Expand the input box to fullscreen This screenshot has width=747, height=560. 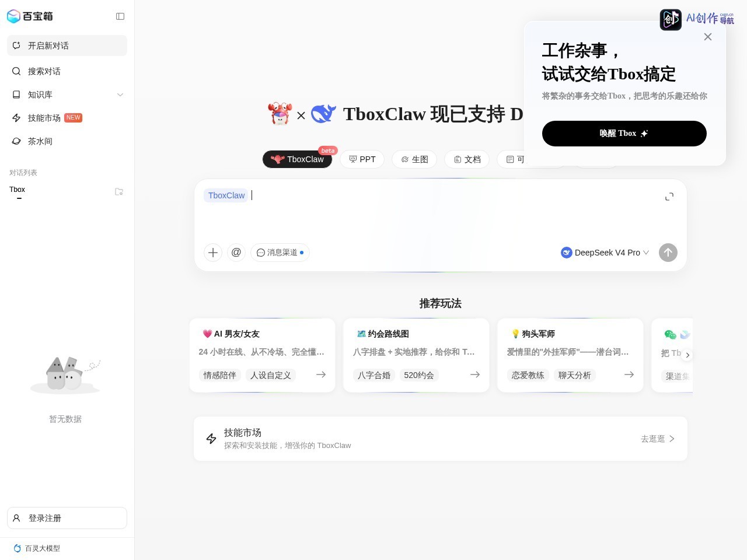click(669, 197)
